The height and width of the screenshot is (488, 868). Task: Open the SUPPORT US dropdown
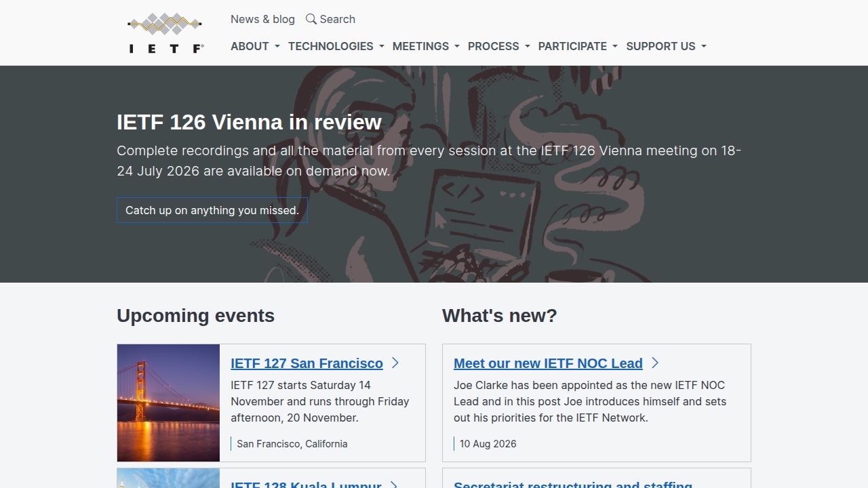666,46
